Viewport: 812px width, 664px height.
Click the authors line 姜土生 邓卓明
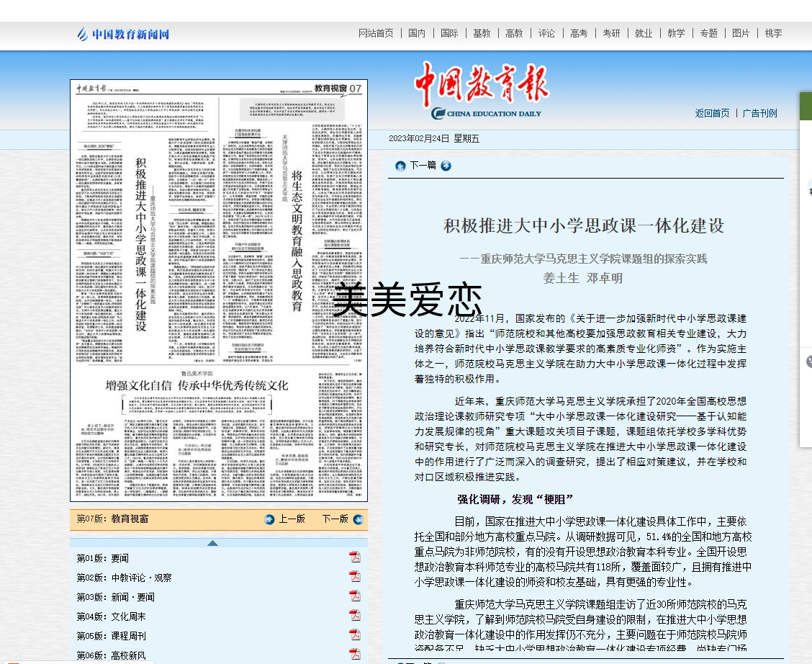pyautogui.click(x=583, y=278)
